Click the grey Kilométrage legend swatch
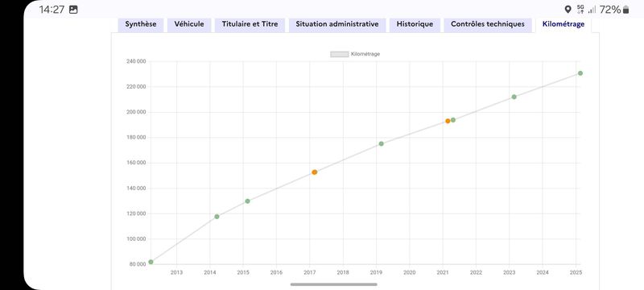644x290 pixels. [340, 54]
